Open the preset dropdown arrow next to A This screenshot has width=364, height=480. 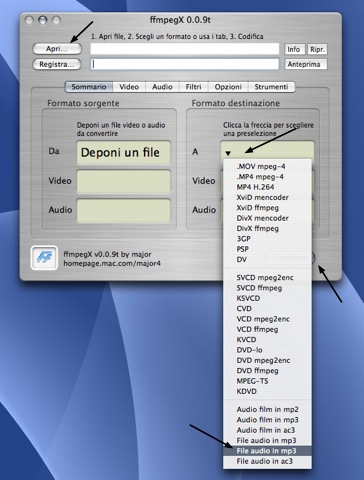pyautogui.click(x=228, y=153)
